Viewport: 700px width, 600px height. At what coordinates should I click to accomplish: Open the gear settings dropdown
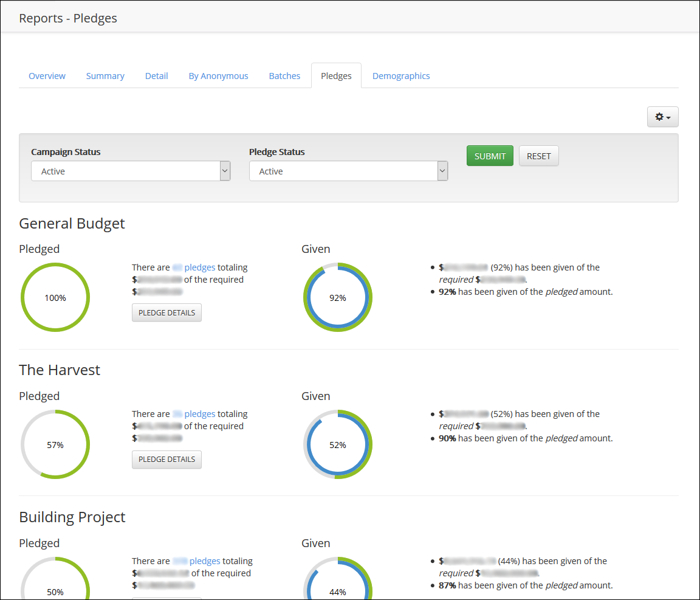[662, 117]
